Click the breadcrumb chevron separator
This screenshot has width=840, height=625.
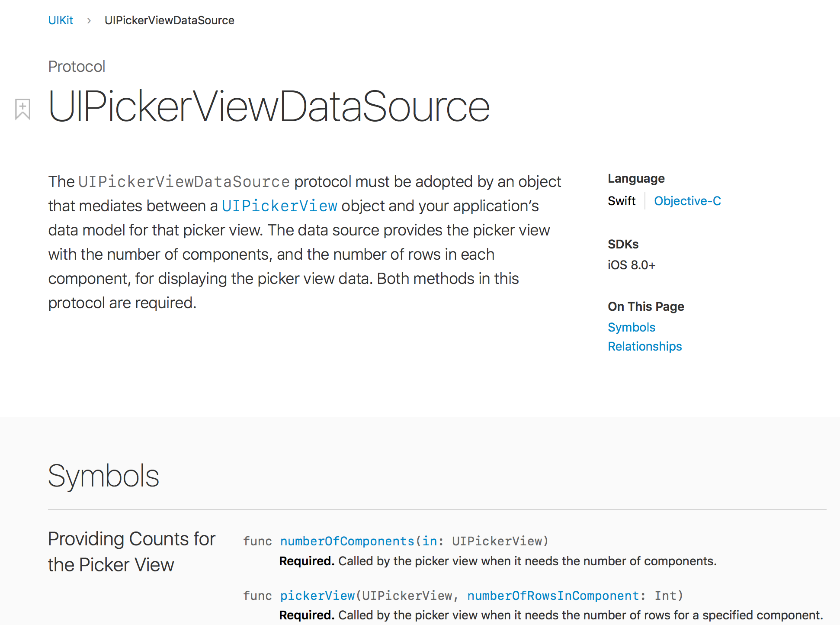(x=89, y=21)
